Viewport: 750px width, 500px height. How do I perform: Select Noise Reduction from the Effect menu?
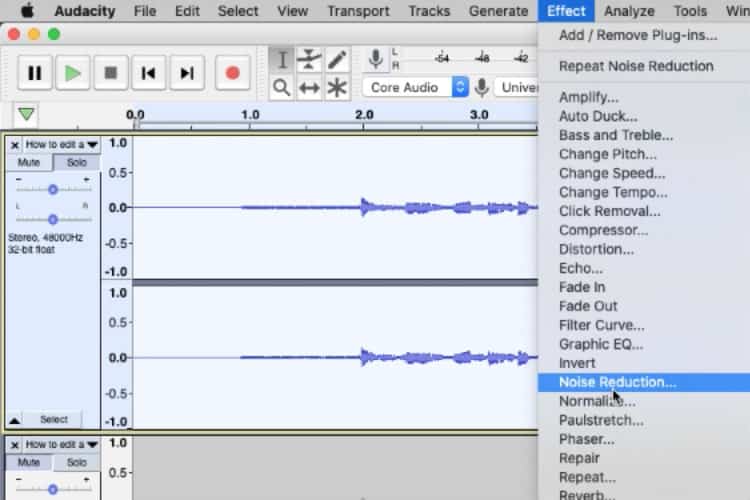coord(644,382)
